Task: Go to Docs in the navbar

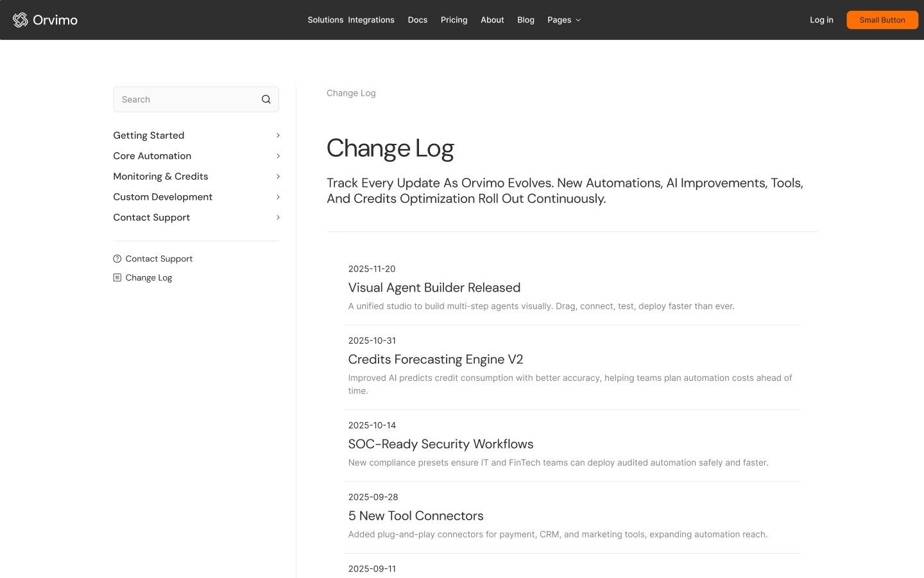Action: tap(418, 20)
